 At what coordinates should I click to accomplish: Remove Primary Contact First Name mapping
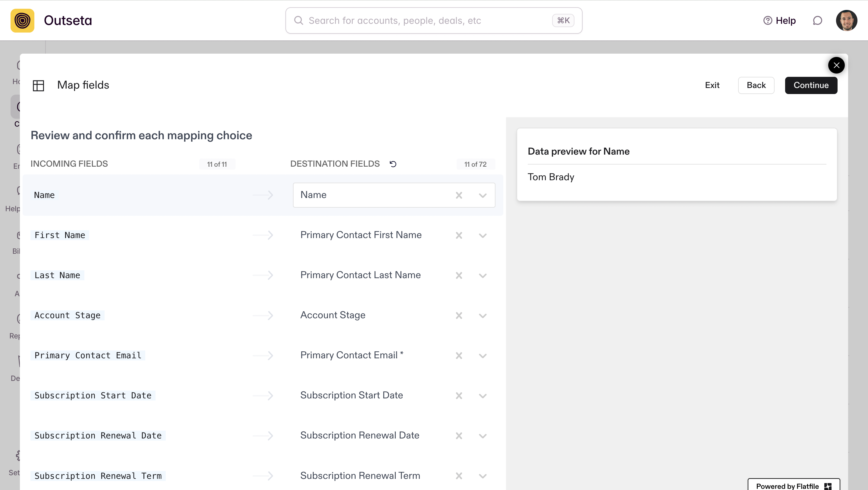[459, 235]
